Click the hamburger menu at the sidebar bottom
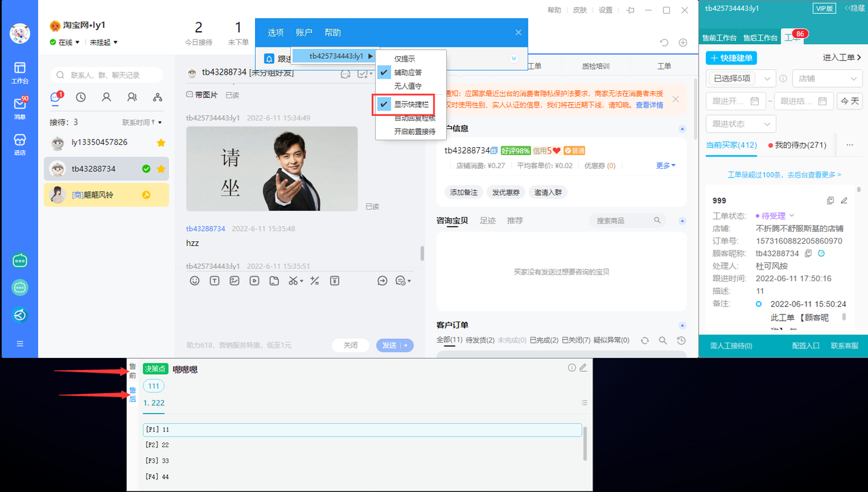Image resolution: width=868 pixels, height=492 pixels. point(20,344)
